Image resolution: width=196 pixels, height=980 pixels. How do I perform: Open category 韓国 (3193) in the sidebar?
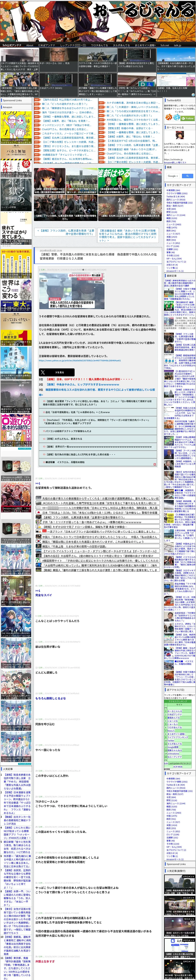click(171, 218)
